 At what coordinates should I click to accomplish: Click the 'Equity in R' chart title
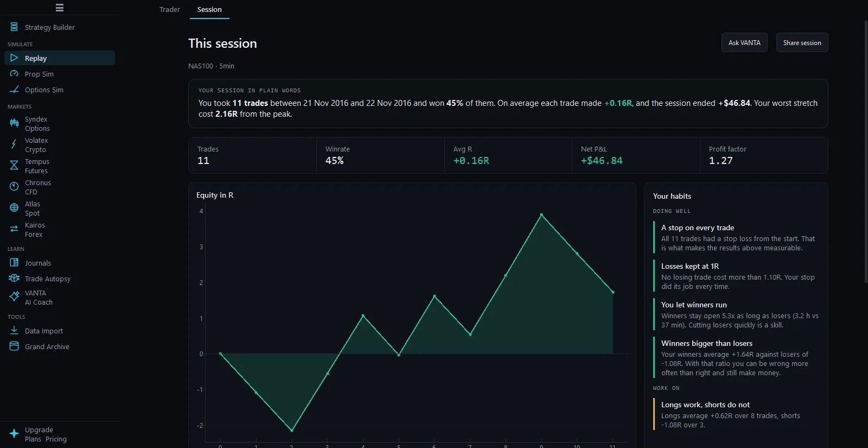pyautogui.click(x=215, y=195)
